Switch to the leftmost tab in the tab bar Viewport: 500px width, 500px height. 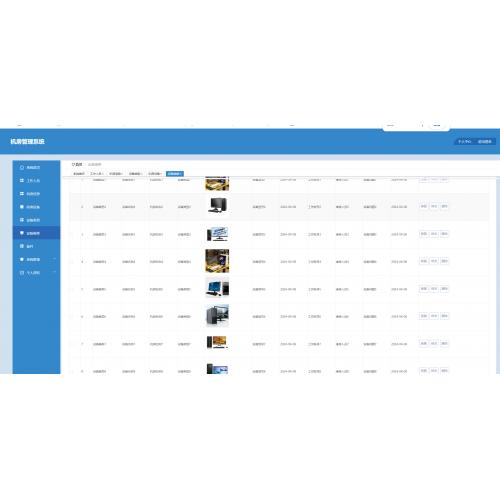[x=79, y=174]
